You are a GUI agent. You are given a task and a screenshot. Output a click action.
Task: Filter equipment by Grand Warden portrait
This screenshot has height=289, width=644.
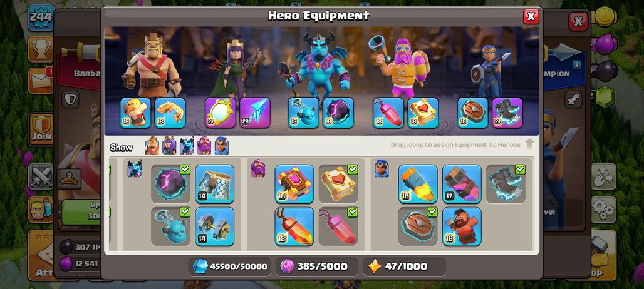pos(204,146)
